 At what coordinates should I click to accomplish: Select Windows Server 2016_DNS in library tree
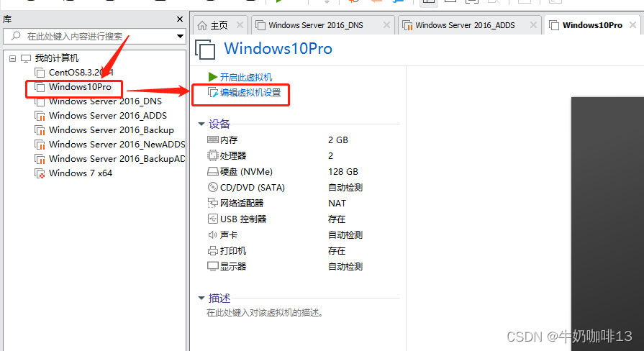105,101
